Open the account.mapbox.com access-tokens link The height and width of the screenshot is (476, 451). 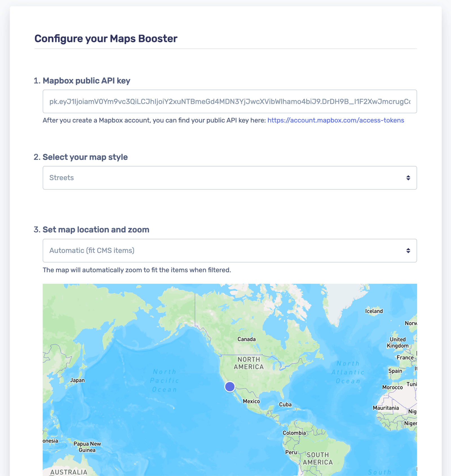point(336,120)
